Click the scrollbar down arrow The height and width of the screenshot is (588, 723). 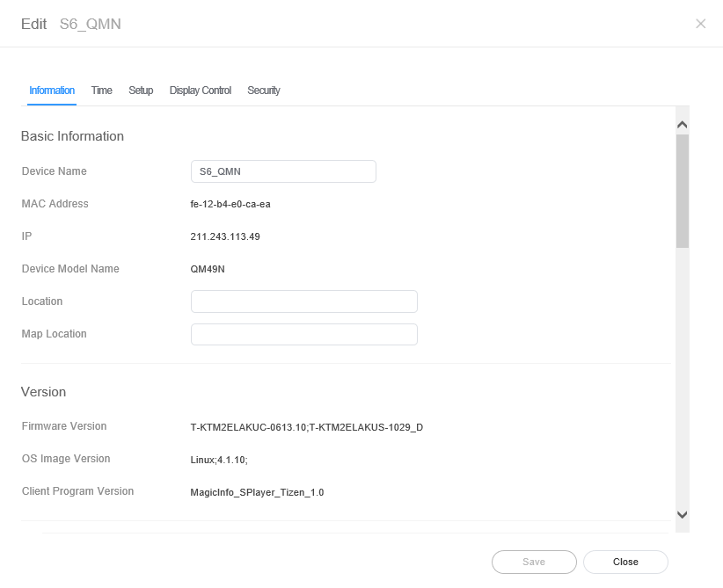[682, 515]
